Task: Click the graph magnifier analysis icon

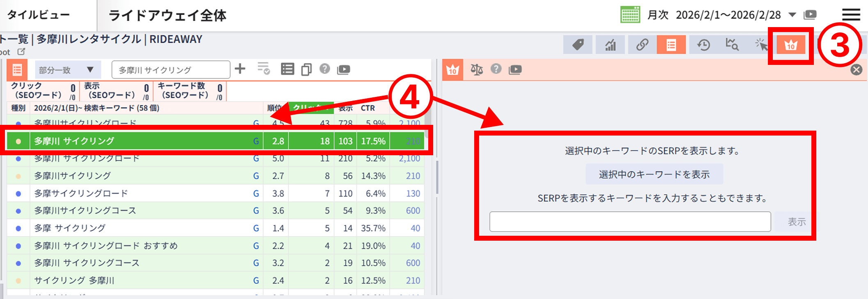Action: coord(732,45)
